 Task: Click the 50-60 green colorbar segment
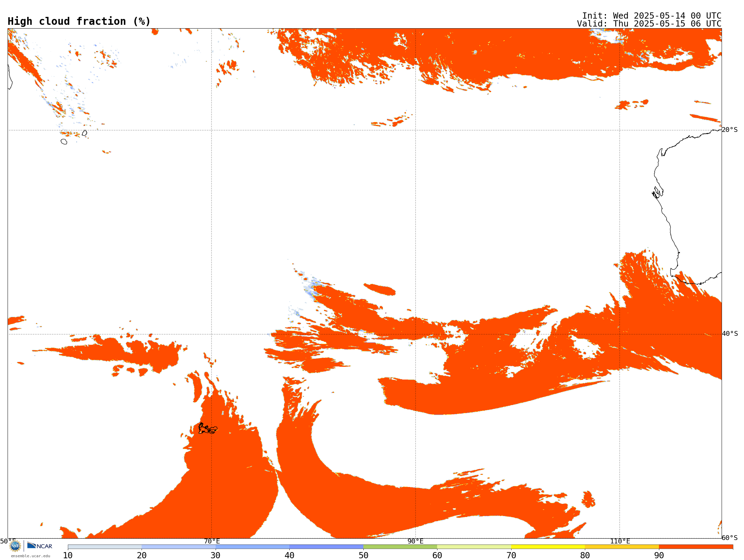pos(400,547)
